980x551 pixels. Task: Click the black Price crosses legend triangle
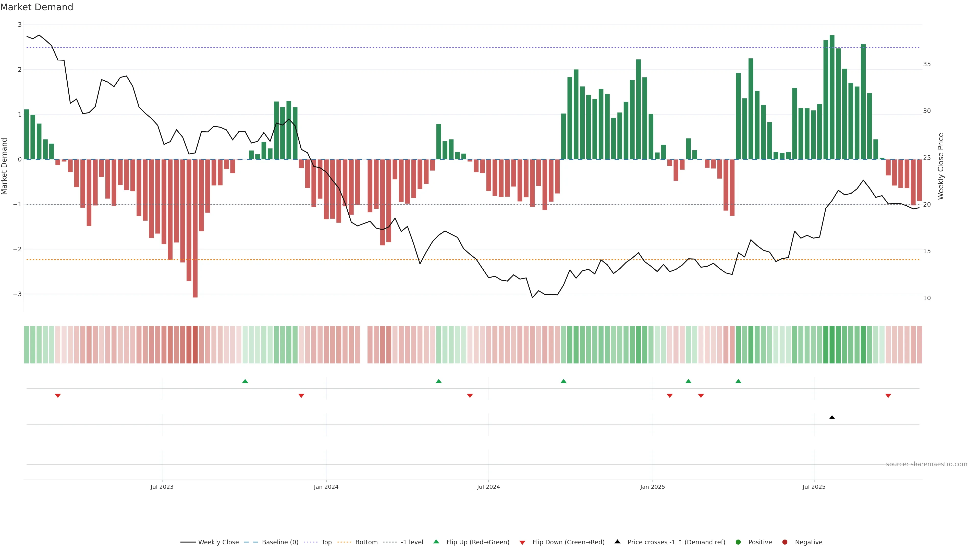[x=617, y=542]
